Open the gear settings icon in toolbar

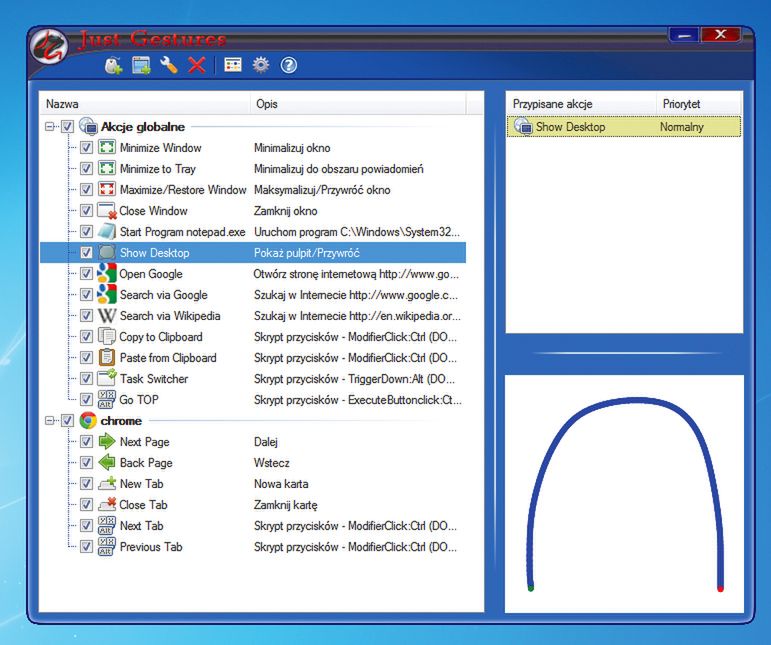[261, 66]
